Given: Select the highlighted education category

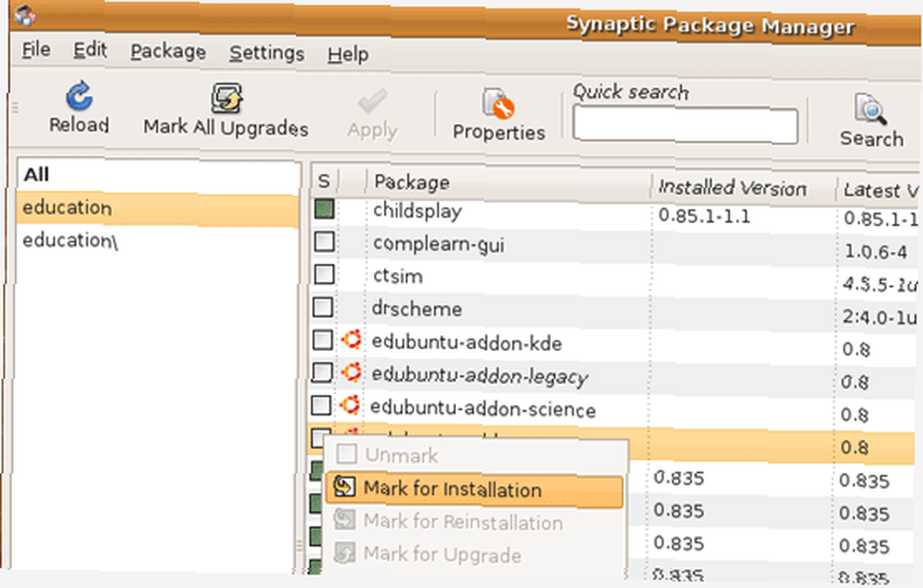Looking at the screenshot, I should coord(157,209).
